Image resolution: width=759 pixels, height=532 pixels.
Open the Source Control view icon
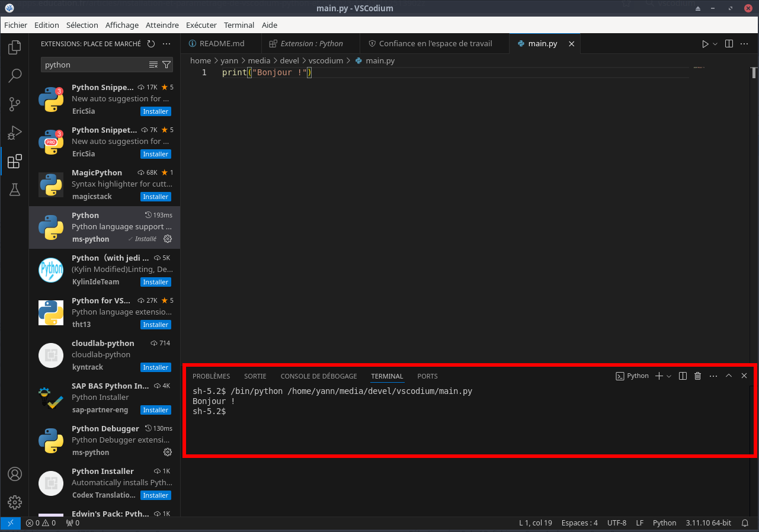(15, 104)
